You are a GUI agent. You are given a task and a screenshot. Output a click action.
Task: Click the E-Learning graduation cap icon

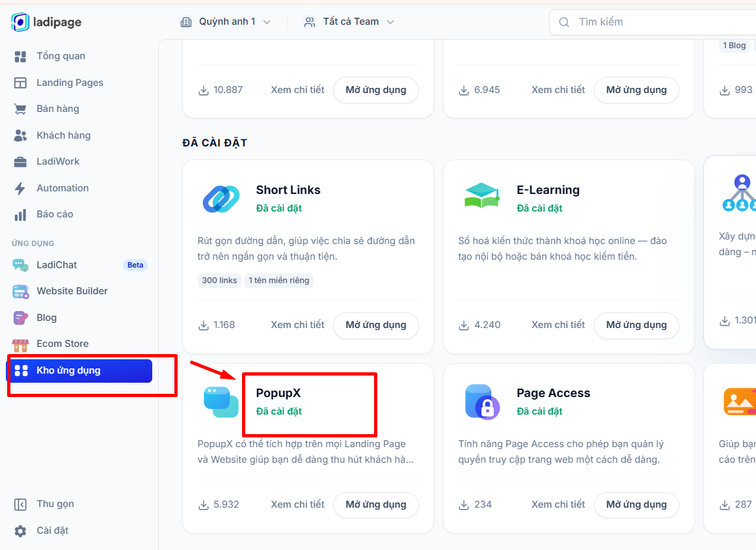481,195
